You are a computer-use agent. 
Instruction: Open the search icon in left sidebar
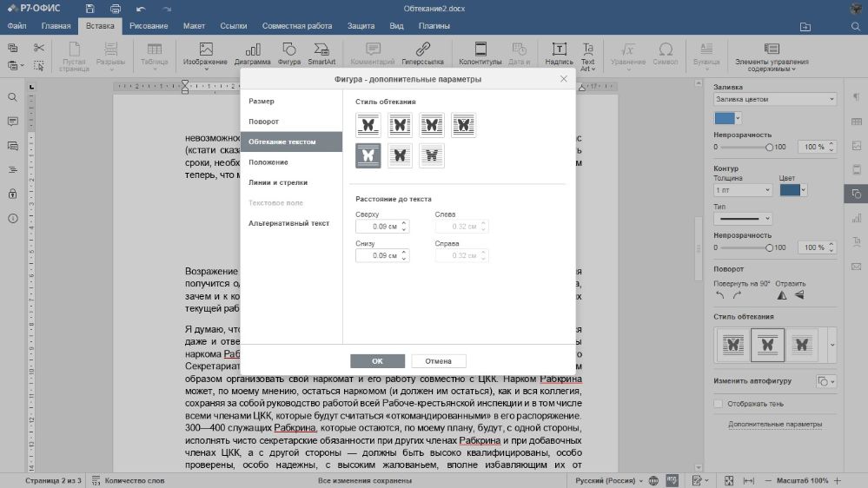pyautogui.click(x=12, y=97)
